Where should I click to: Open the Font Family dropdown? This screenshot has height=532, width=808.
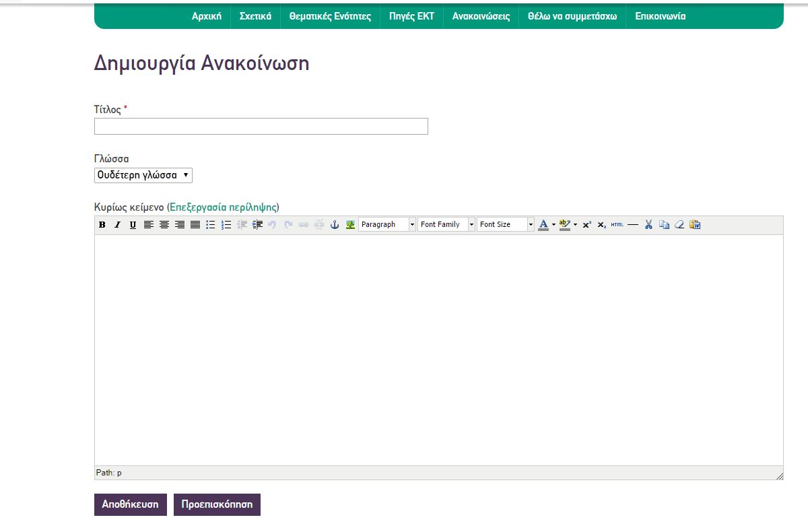point(446,225)
